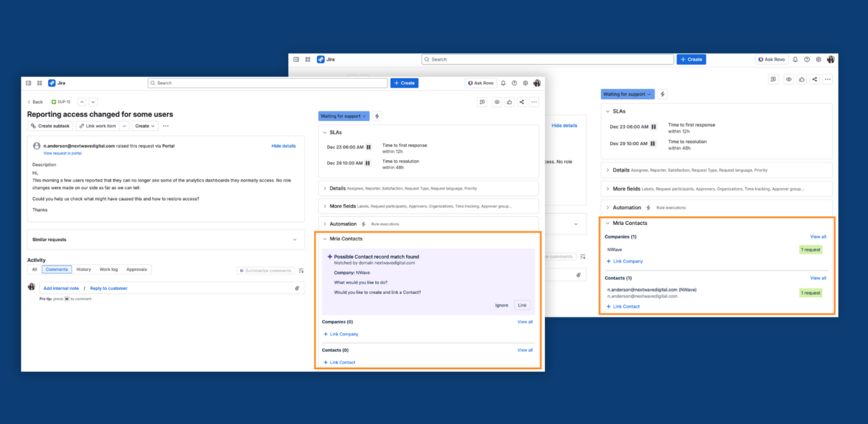This screenshot has height=424, width=868.
Task: Pause the Time to first response SLA timer
Action: 368,146
